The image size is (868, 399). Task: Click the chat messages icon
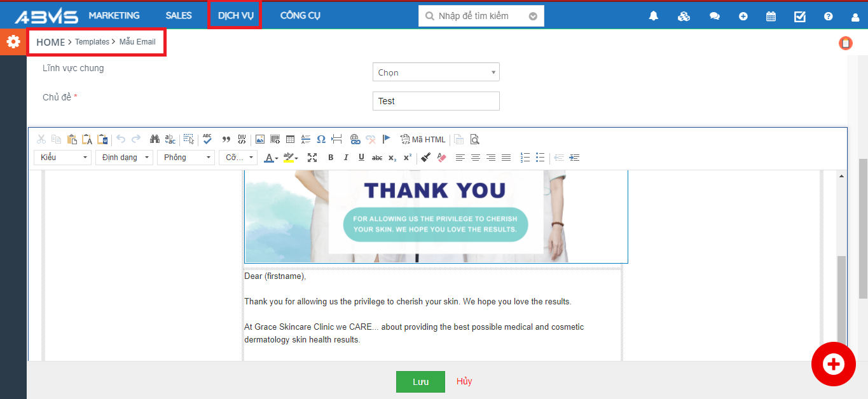click(714, 17)
